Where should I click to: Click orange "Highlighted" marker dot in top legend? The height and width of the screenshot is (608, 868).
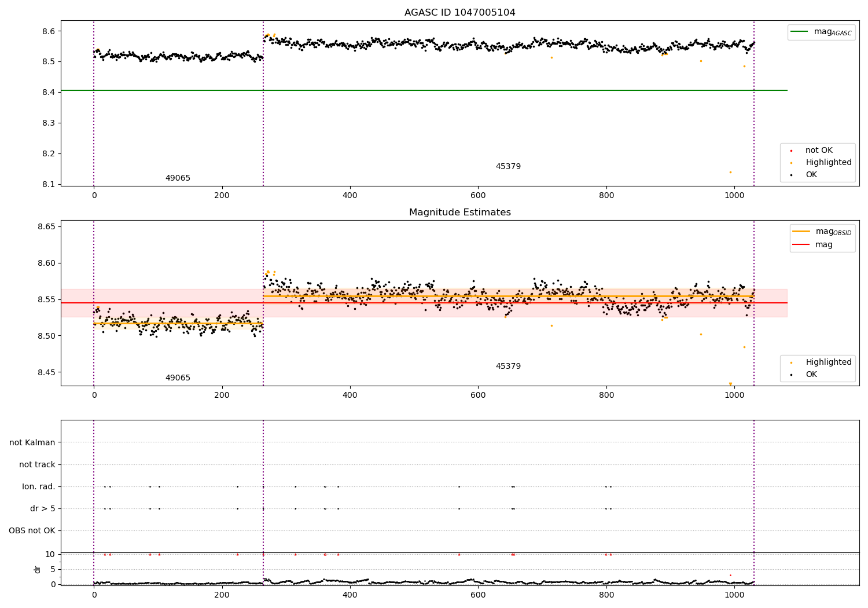point(791,163)
